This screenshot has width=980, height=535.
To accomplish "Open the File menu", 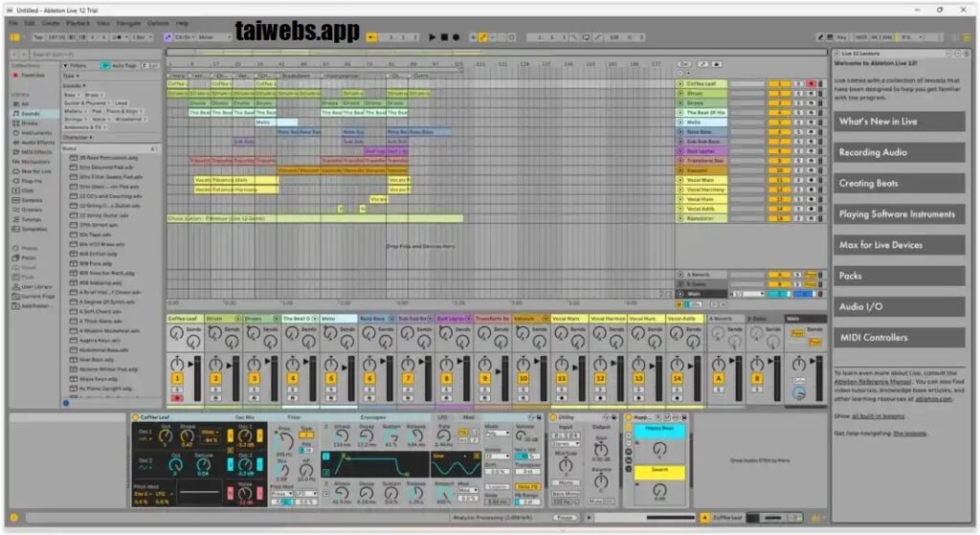I will (13, 23).
